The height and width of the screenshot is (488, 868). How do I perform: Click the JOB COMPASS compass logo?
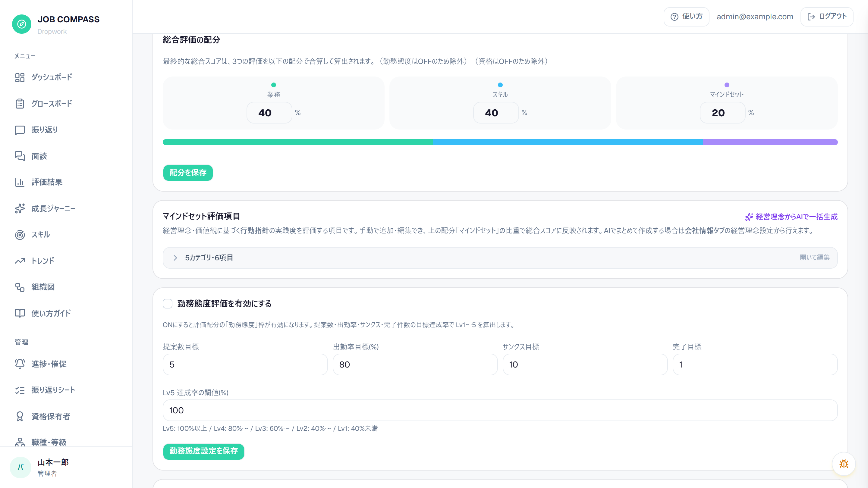[22, 24]
